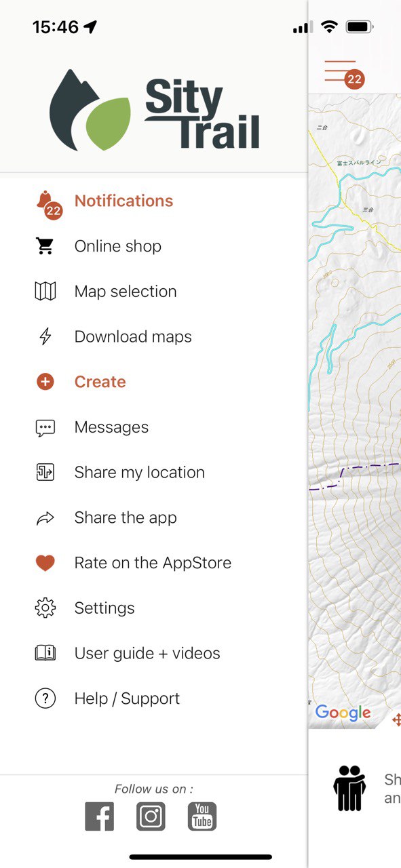The height and width of the screenshot is (868, 401).
Task: Tap the orange Create plus icon
Action: (x=45, y=382)
